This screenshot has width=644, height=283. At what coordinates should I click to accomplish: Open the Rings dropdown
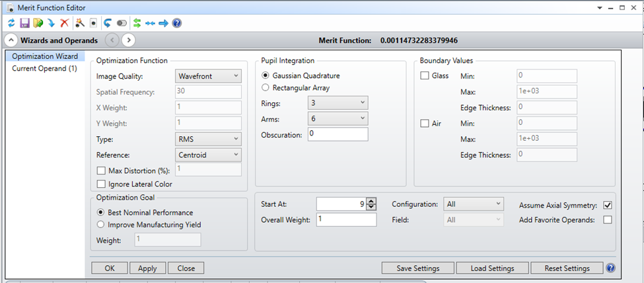338,103
